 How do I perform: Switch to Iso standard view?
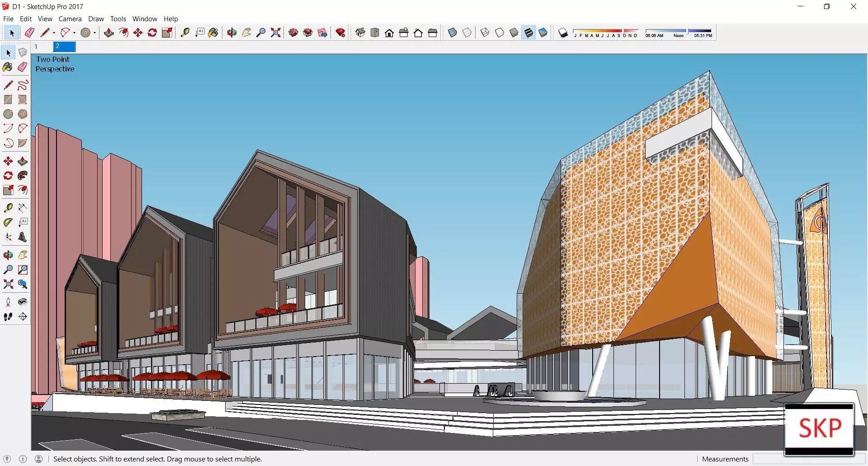pos(360,33)
